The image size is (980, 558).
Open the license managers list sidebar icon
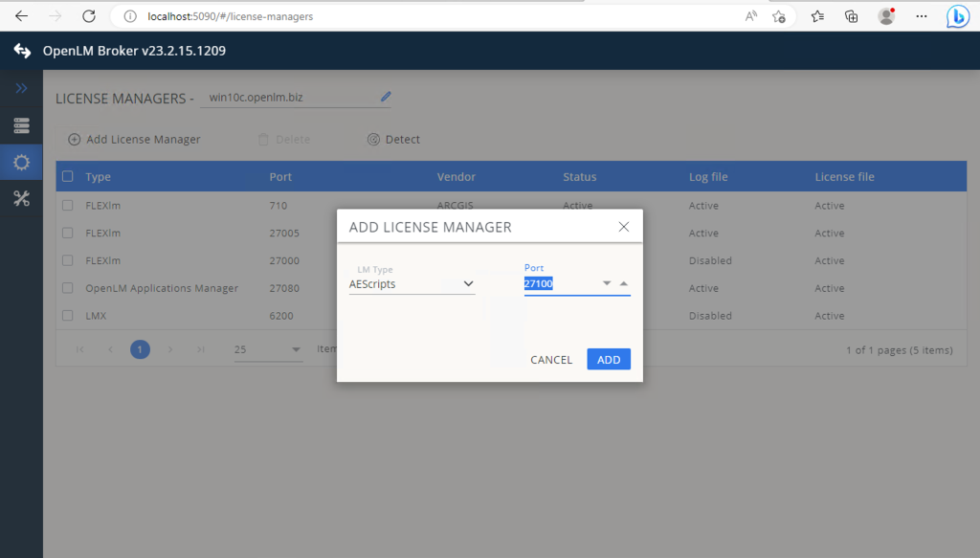coord(20,124)
